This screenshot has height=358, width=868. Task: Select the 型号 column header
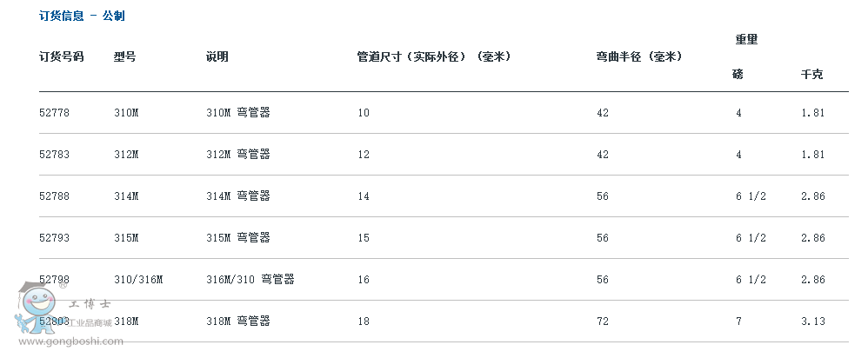tap(124, 56)
